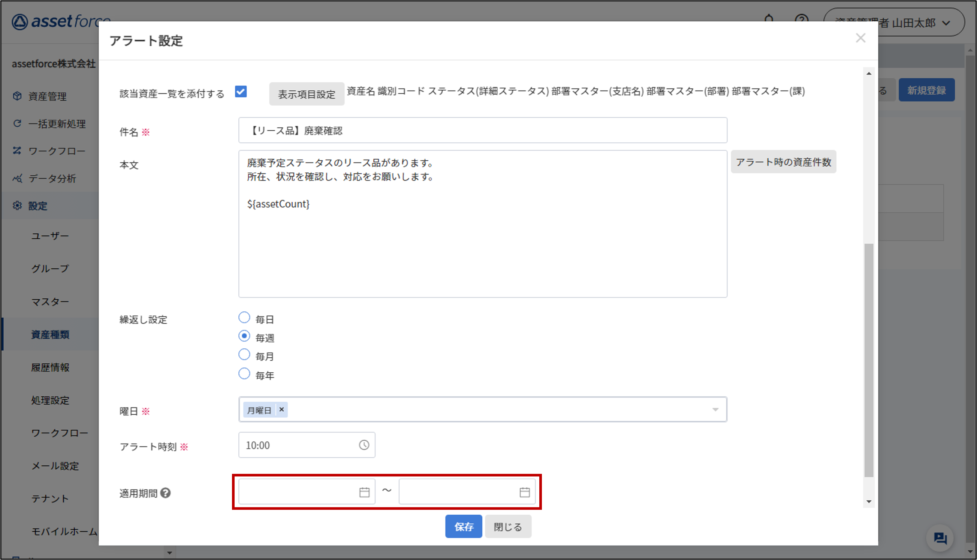
Task: Click the dialog scrollbar down arrow
Action: [x=868, y=502]
